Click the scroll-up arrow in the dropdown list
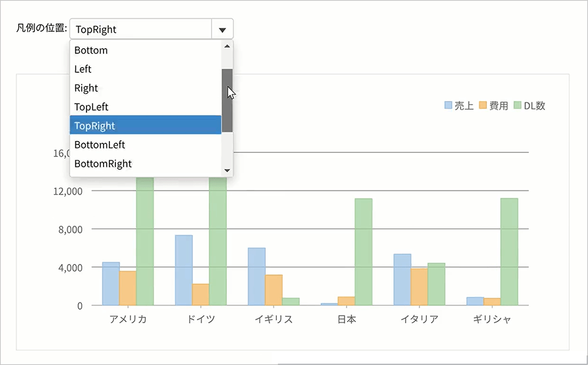This screenshot has width=588, height=365. (x=227, y=45)
